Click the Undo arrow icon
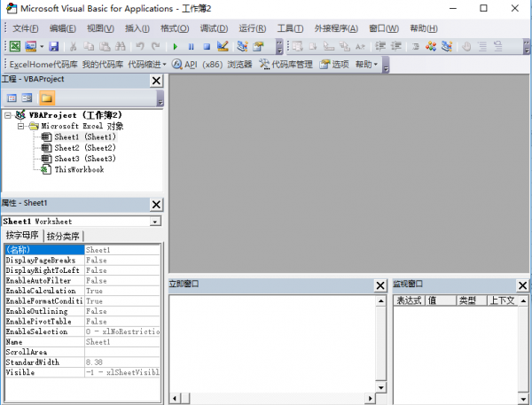 pyautogui.click(x=140, y=46)
